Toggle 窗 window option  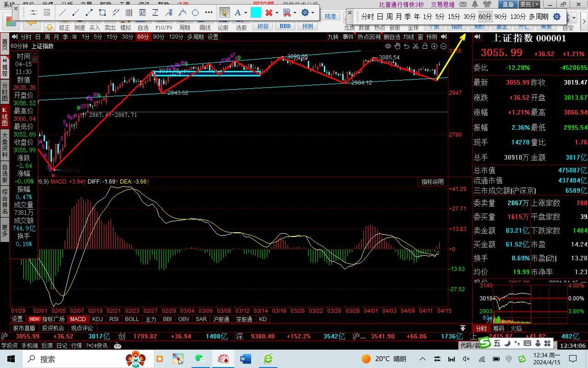[420, 37]
